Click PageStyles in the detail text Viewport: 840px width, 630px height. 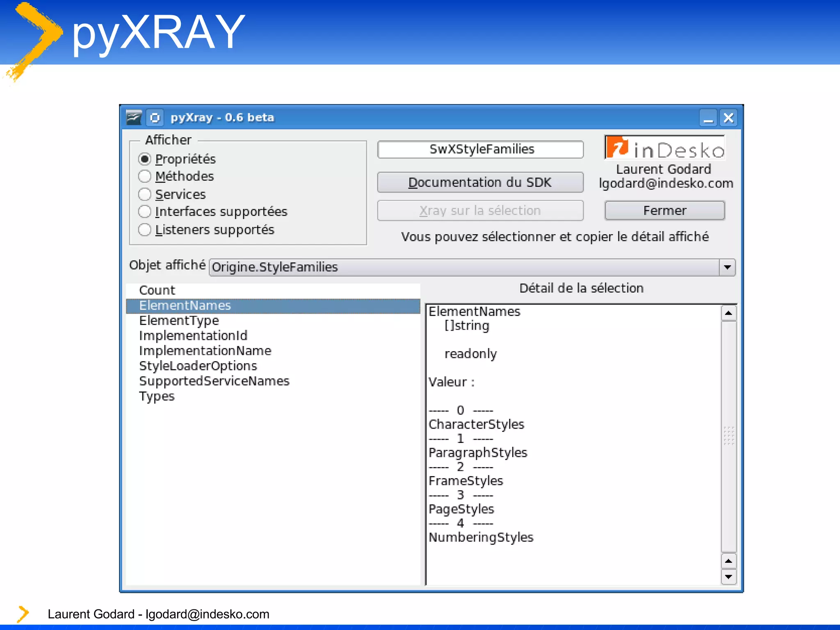461,509
